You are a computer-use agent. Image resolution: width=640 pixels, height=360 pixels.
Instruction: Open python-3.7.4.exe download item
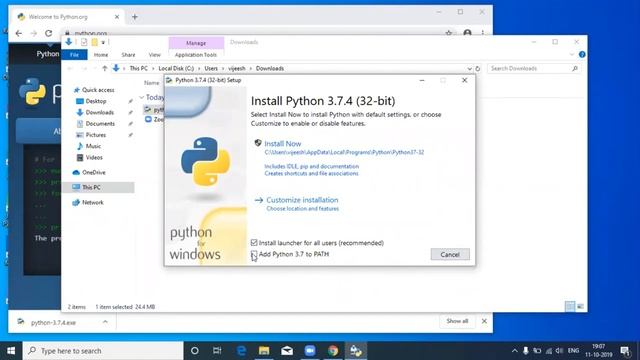53,322
